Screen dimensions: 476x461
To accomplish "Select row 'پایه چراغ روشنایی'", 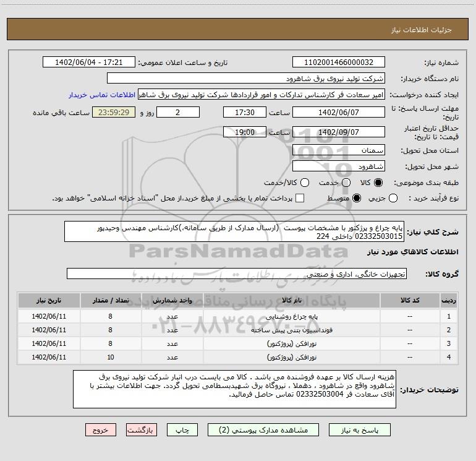I will (x=238, y=316).
